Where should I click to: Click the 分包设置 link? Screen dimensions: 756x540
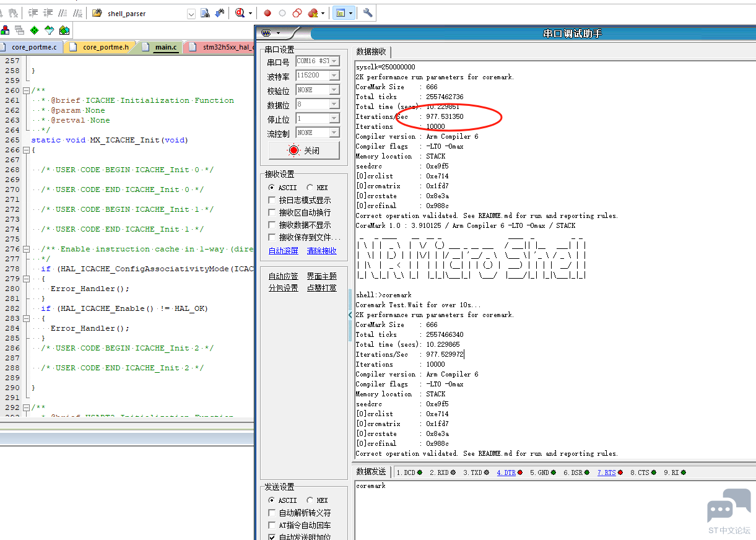pos(284,288)
